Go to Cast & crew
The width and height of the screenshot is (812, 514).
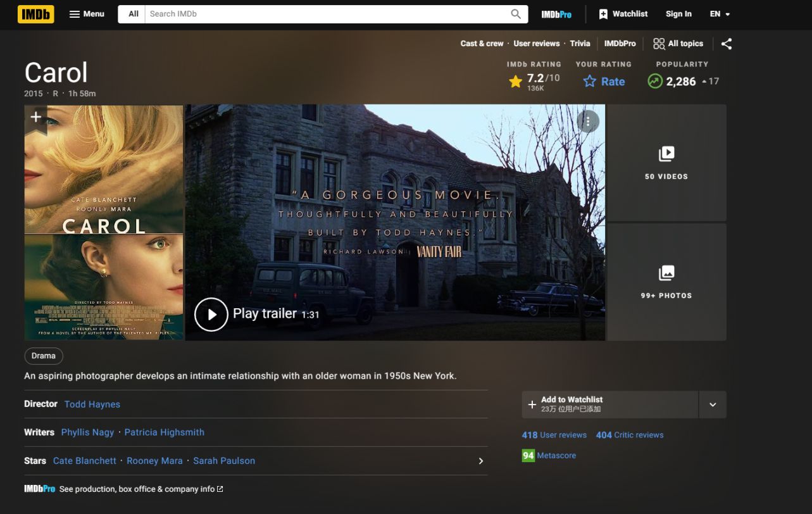pos(482,44)
